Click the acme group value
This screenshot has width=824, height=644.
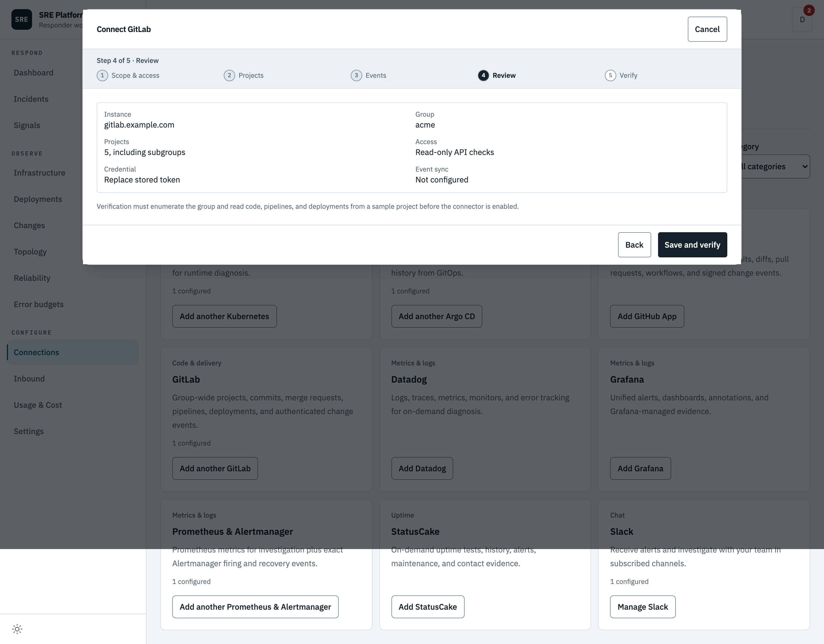[x=425, y=125]
